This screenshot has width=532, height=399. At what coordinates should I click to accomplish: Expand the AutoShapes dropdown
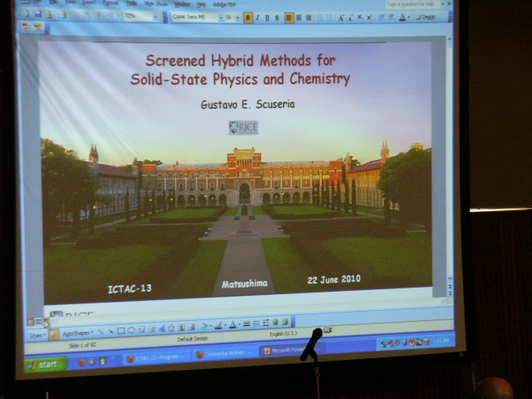[77, 333]
